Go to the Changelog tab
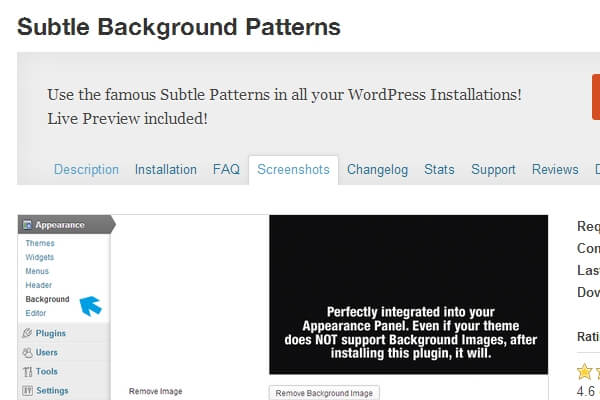Viewport: 600px width, 400px height. pos(377,170)
